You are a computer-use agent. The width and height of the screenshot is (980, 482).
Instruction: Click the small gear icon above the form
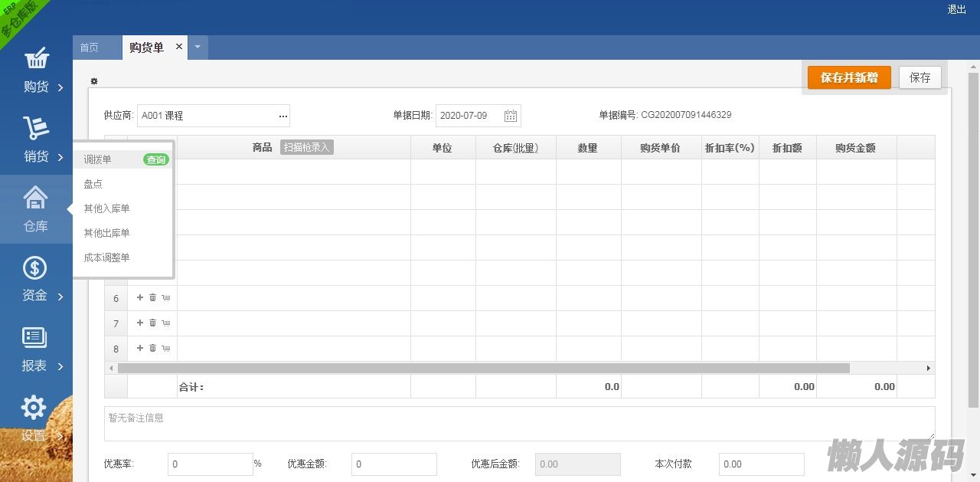94,81
